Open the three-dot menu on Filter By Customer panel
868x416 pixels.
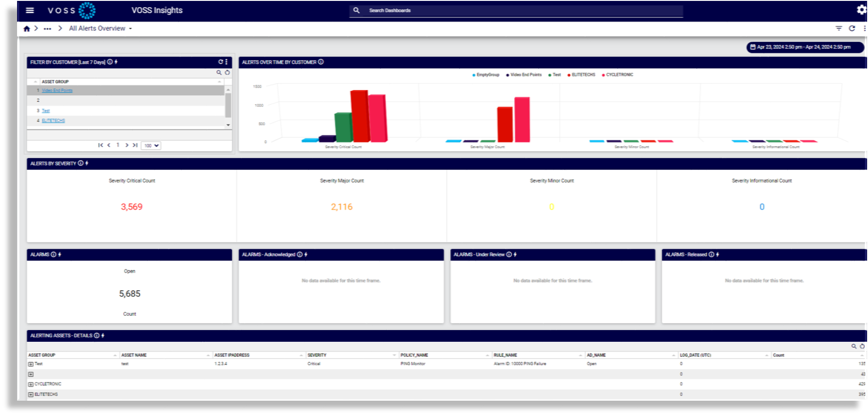point(227,63)
